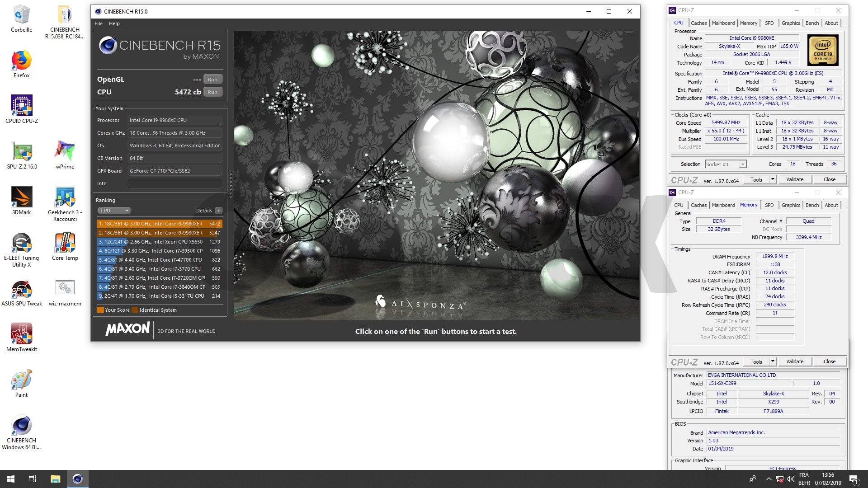Open the Core Temp desktop icon
This screenshot has width=868, height=488.
(65, 246)
